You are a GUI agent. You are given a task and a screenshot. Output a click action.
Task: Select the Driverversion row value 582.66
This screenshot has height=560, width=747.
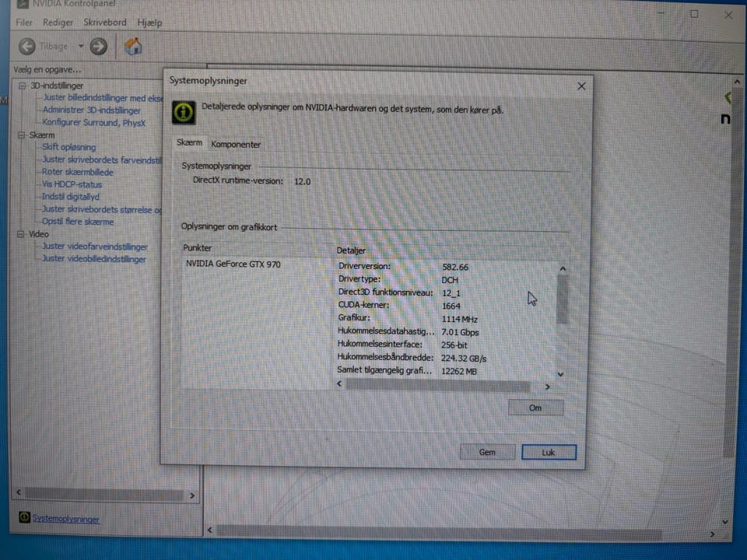[x=455, y=267]
